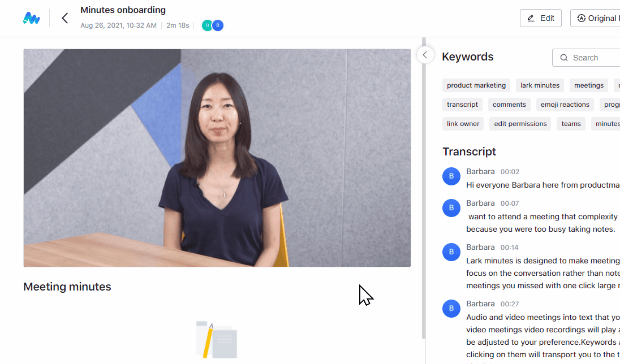Collapse the video panel with chevron
Screen dimensions: 620x364
pyautogui.click(x=425, y=55)
